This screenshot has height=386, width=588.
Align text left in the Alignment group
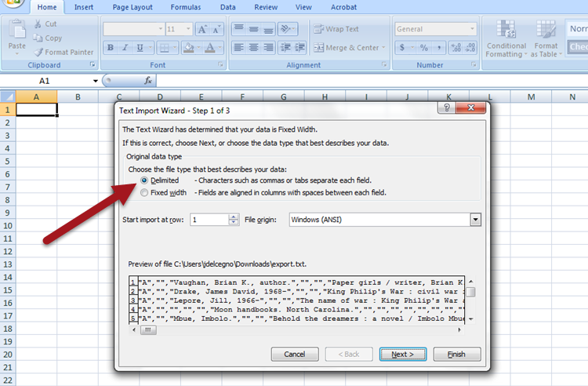click(239, 48)
